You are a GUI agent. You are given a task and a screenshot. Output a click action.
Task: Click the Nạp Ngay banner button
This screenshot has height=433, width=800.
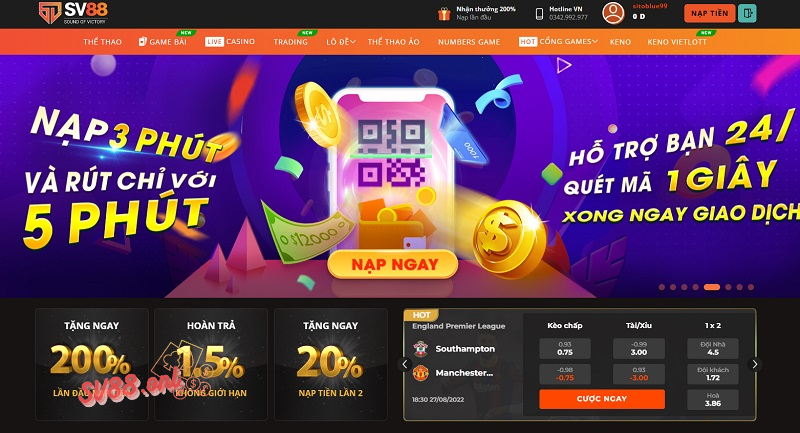(x=393, y=264)
